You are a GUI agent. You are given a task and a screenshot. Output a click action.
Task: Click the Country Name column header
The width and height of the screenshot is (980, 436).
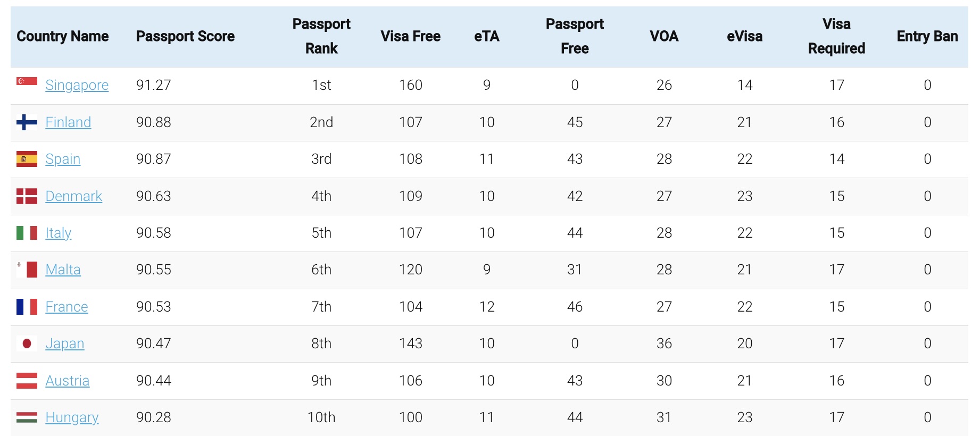pos(63,36)
